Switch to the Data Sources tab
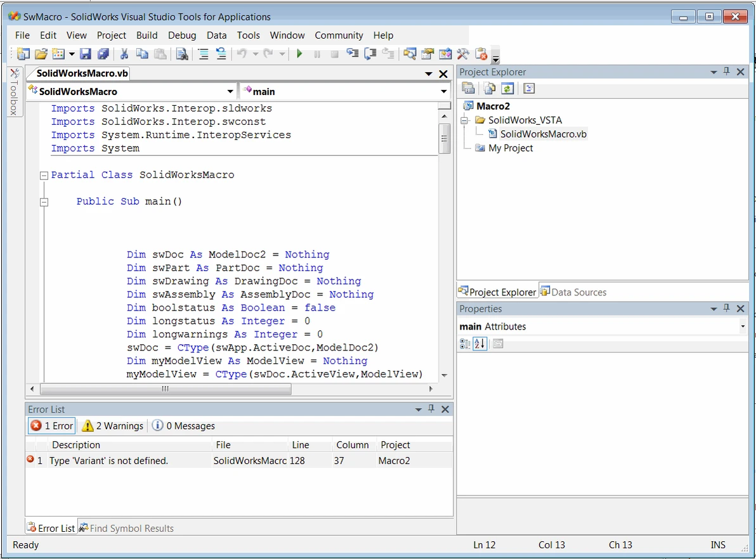 (573, 292)
